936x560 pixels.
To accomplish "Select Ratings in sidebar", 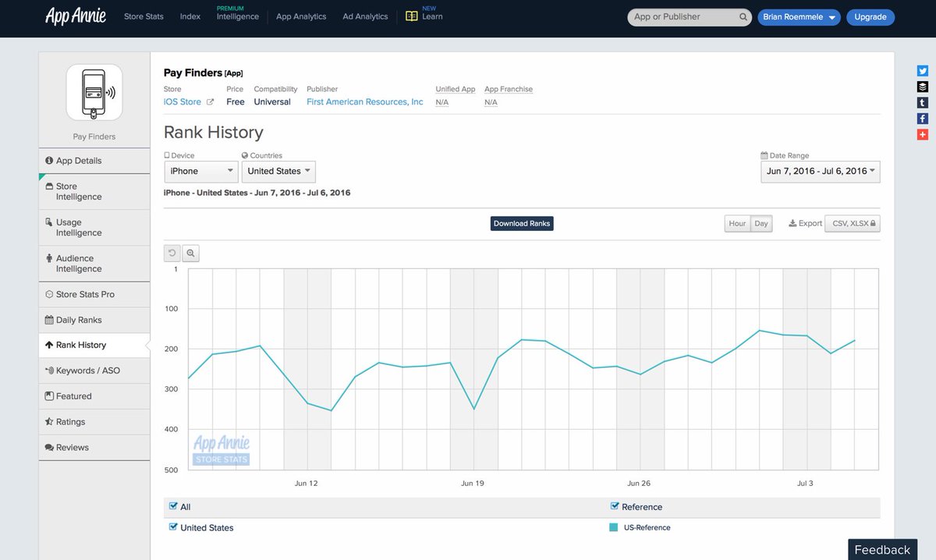I will (x=94, y=422).
